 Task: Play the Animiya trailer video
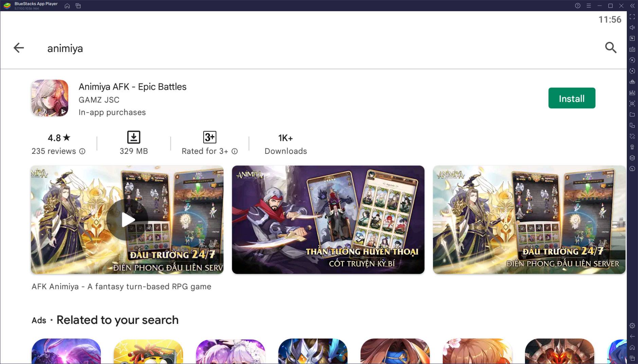pyautogui.click(x=127, y=220)
